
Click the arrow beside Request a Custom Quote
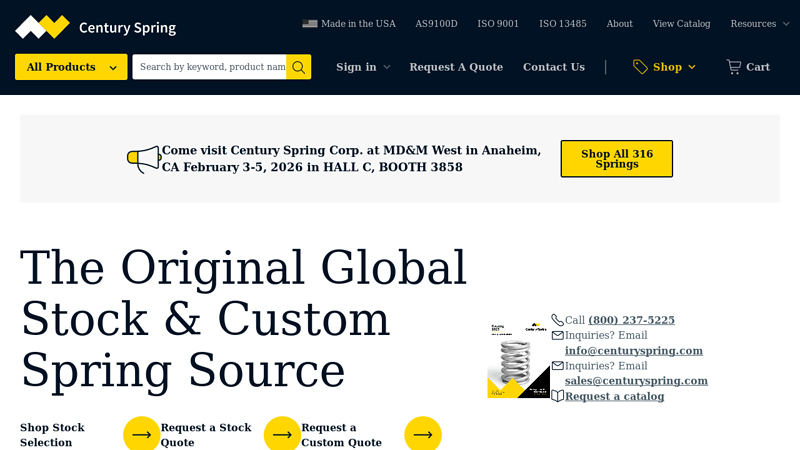pos(423,434)
